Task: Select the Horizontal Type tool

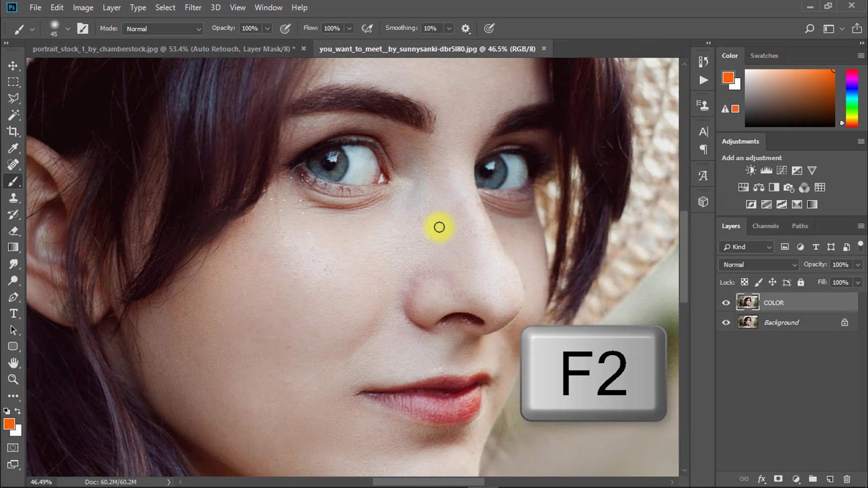Action: point(13,313)
